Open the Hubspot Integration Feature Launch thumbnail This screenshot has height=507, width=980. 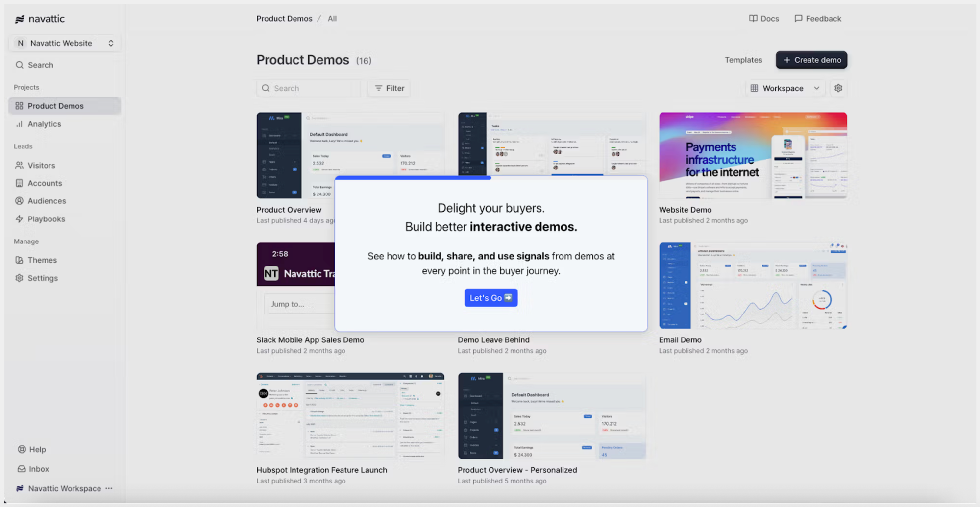tap(350, 416)
